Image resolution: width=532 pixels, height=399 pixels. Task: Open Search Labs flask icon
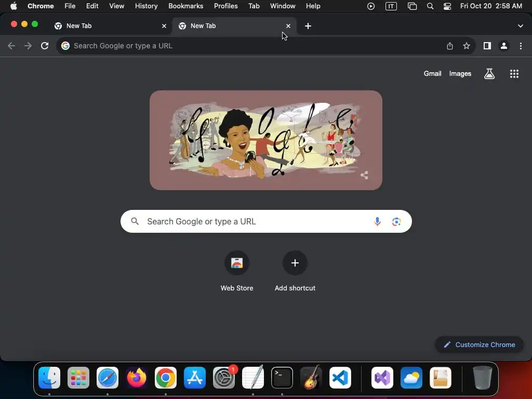pos(489,74)
